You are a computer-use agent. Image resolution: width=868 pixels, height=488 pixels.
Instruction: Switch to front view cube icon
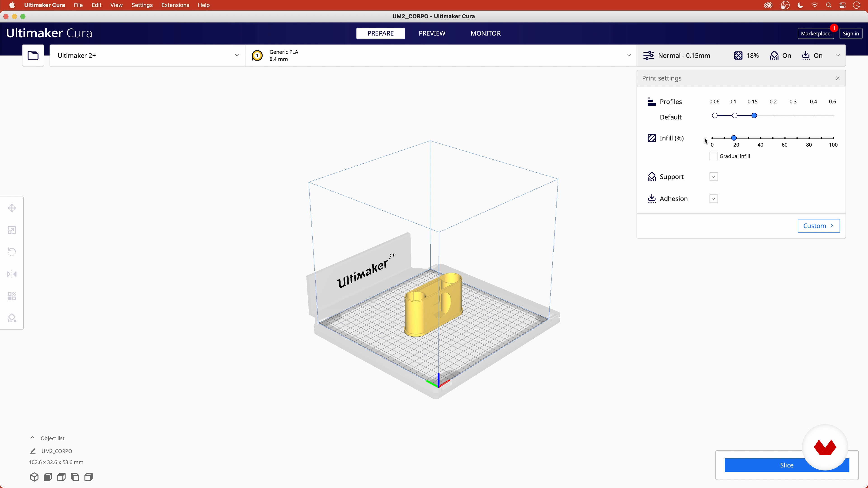coord(48,477)
